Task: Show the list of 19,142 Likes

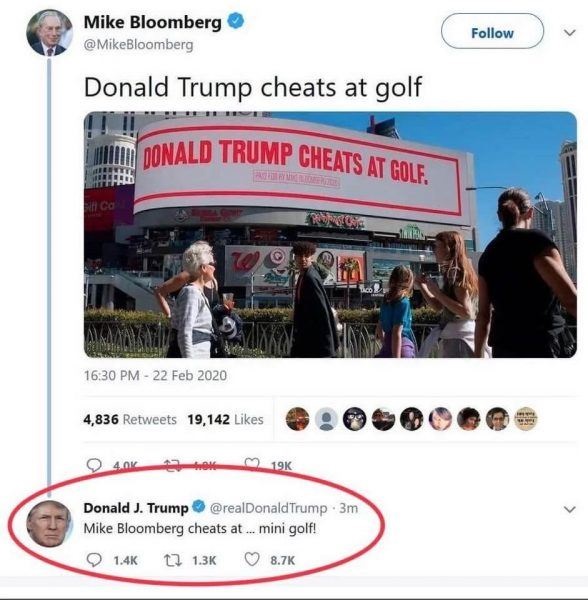Action: [x=225, y=419]
